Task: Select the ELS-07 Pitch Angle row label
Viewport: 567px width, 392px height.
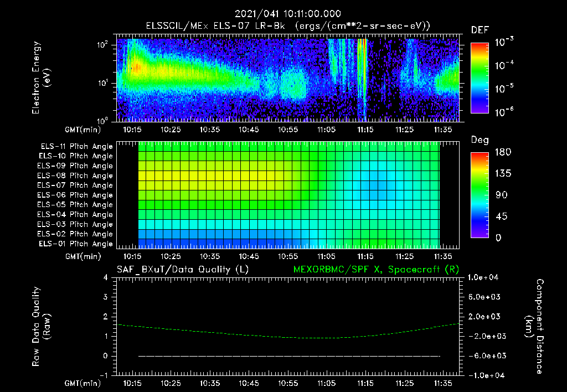Action: [75, 185]
